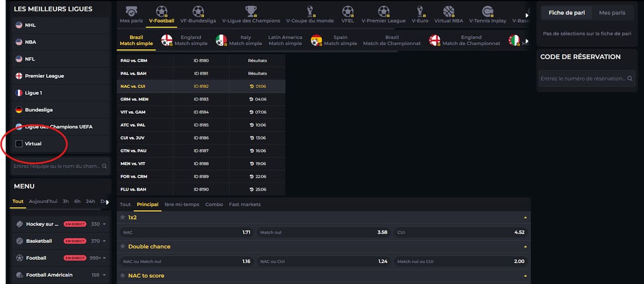Open the Fast markets tab
The width and height of the screenshot is (644, 284).
pos(245,205)
